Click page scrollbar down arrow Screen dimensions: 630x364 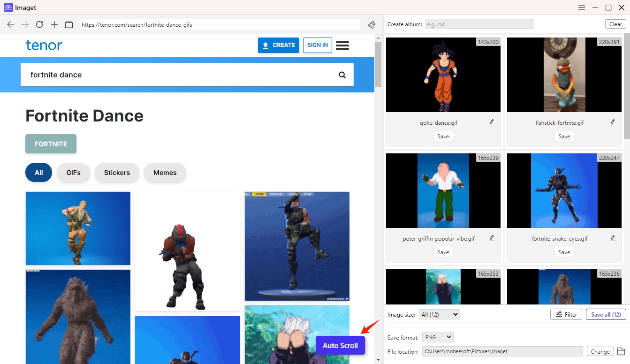point(378,360)
